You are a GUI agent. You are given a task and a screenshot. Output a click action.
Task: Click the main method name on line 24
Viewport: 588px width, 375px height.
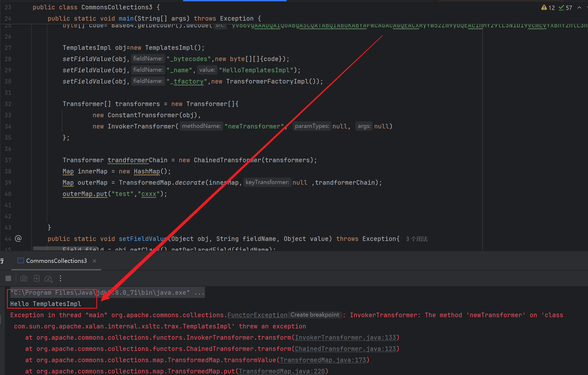(126, 18)
